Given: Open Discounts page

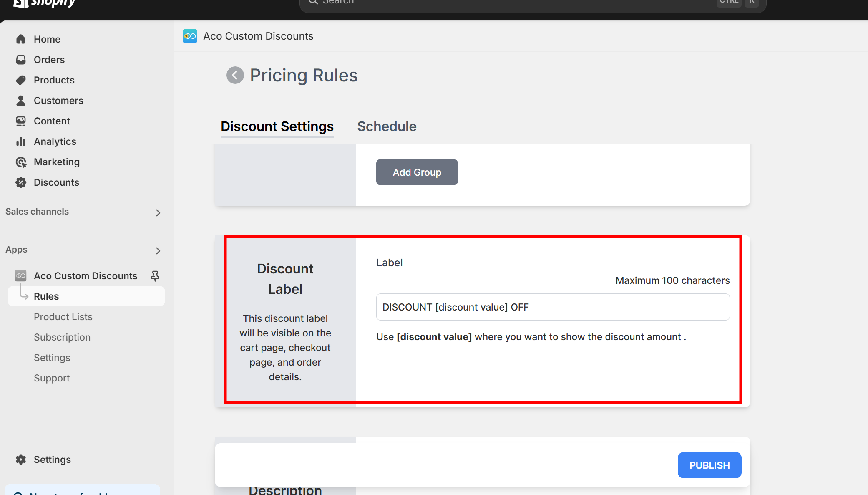Looking at the screenshot, I should pos(56,182).
